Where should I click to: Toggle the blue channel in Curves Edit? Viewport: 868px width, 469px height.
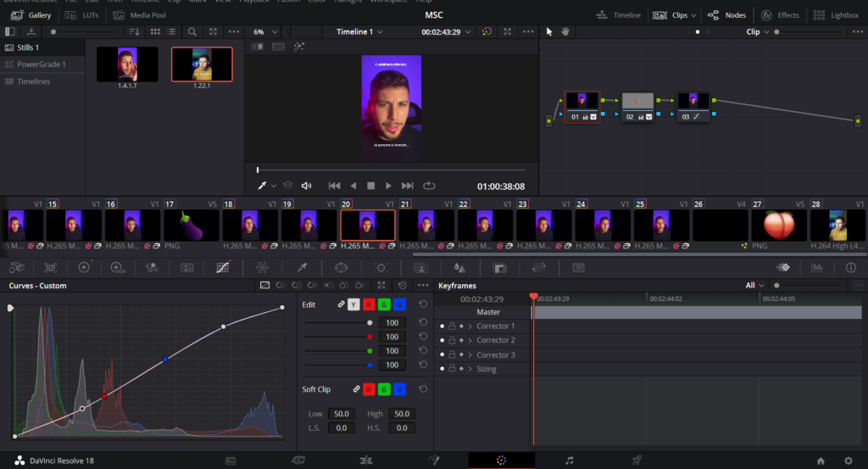[x=399, y=304]
